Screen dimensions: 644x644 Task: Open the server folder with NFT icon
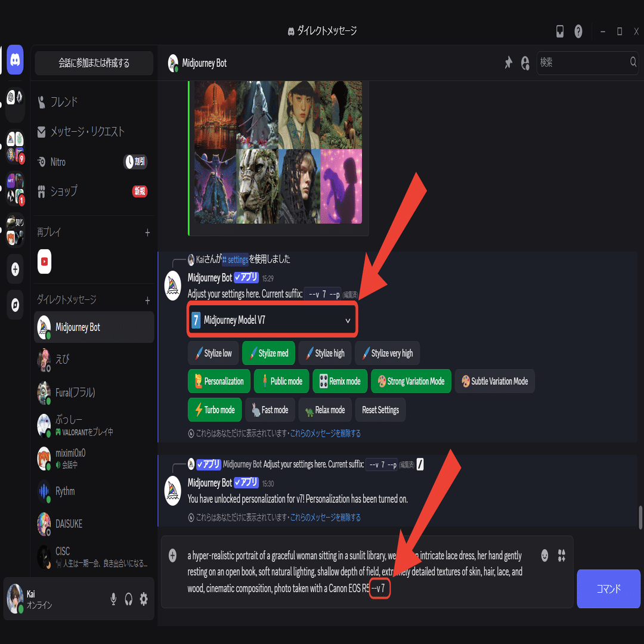[15, 188]
